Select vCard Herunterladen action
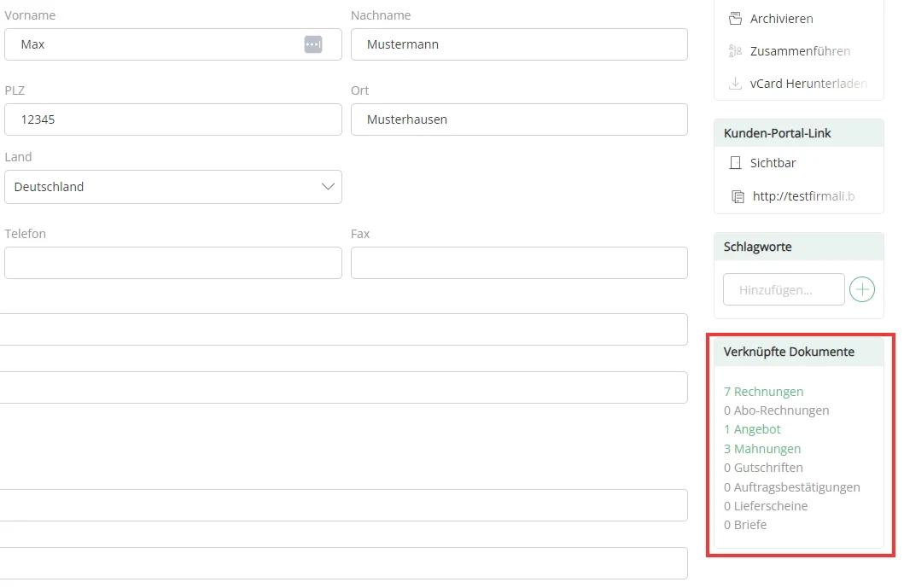Screen dimensions: 904x588 click(x=808, y=84)
